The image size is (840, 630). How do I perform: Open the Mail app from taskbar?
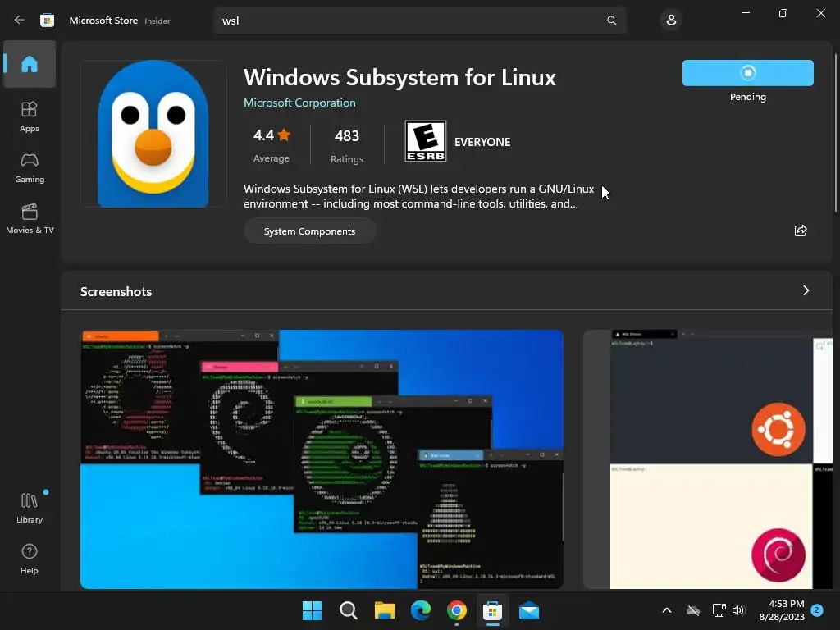pyautogui.click(x=529, y=610)
